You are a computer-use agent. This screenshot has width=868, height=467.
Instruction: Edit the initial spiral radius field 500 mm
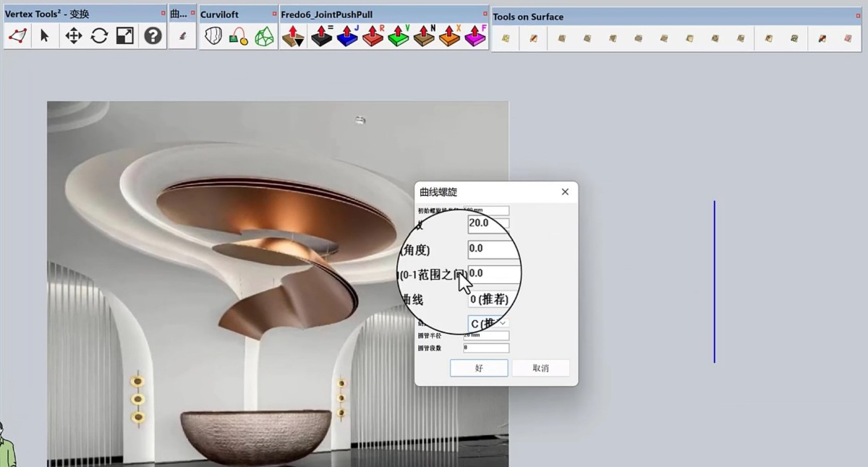(486, 211)
